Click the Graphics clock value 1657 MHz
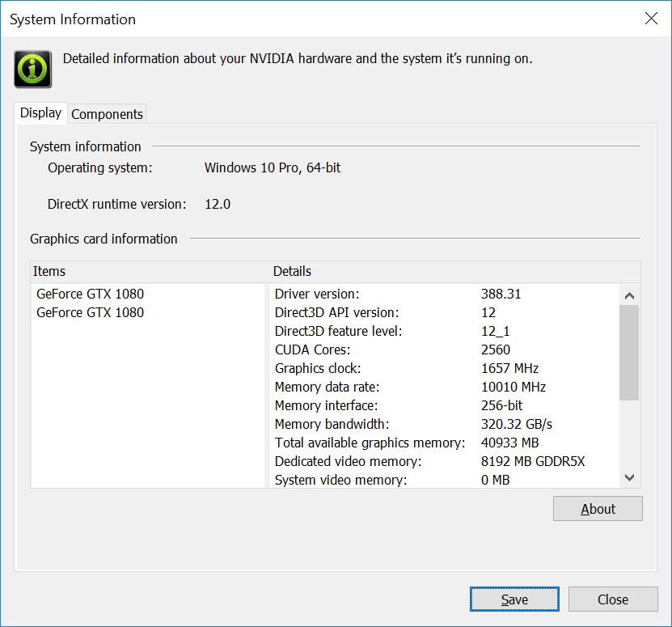The width and height of the screenshot is (672, 627). 509,368
